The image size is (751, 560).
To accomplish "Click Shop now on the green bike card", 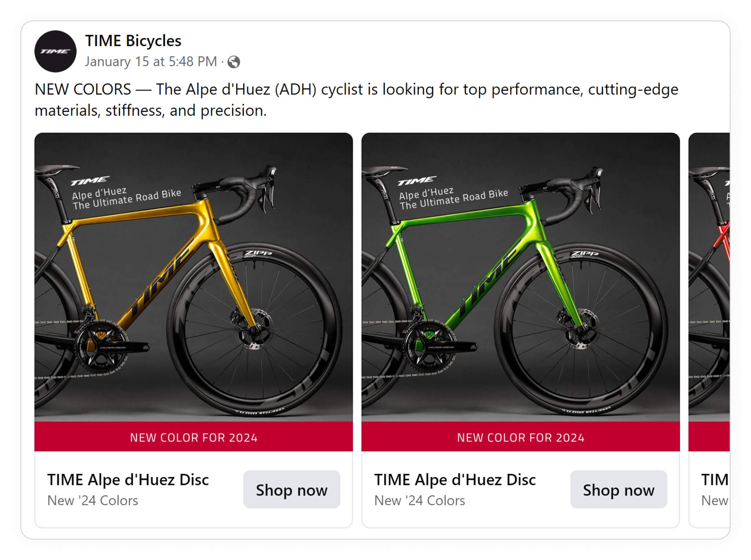I will pos(618,490).
